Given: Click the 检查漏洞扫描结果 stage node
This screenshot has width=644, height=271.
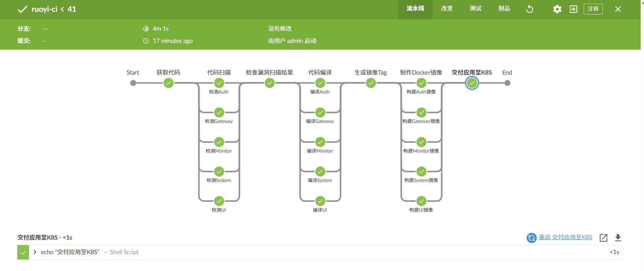Looking at the screenshot, I should [x=270, y=83].
